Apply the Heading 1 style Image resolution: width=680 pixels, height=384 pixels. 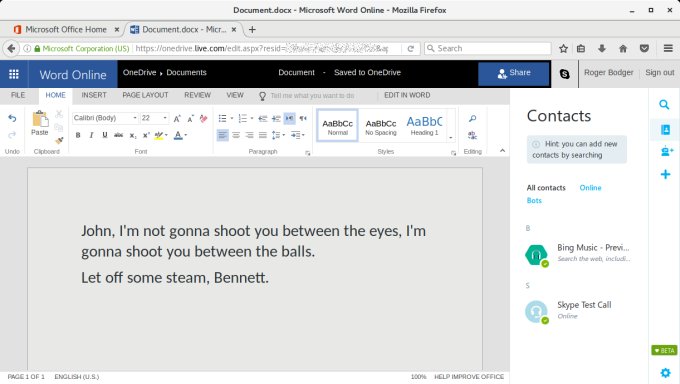pos(424,125)
